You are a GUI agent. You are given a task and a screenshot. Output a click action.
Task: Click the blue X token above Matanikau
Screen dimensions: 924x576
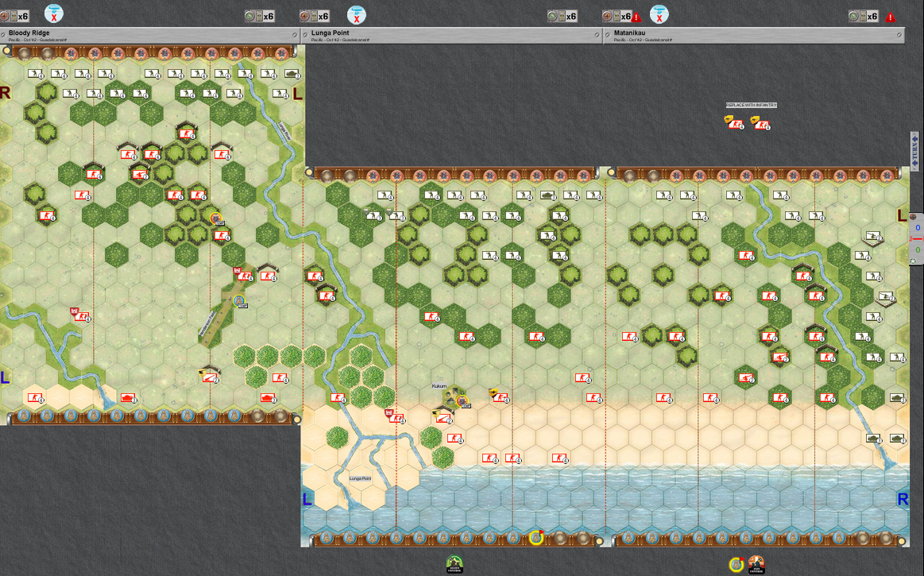[659, 14]
